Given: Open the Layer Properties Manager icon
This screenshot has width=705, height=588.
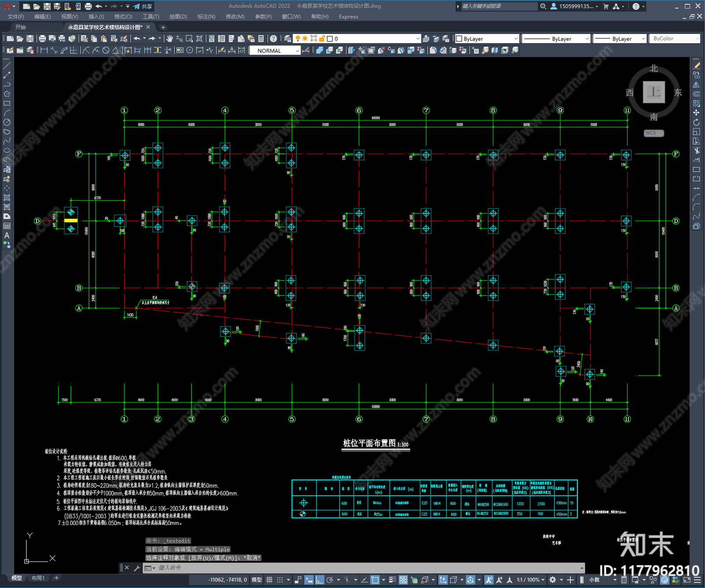Looking at the screenshot, I should [x=287, y=39].
